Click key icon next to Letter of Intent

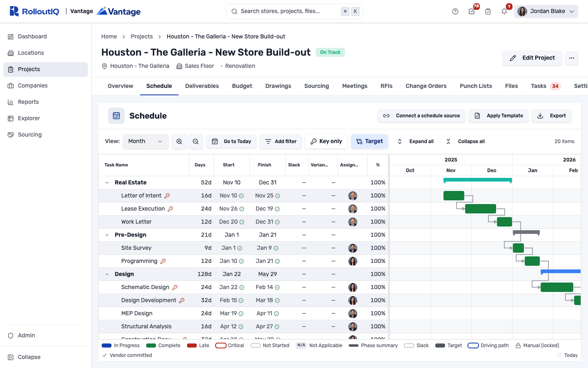point(167,196)
